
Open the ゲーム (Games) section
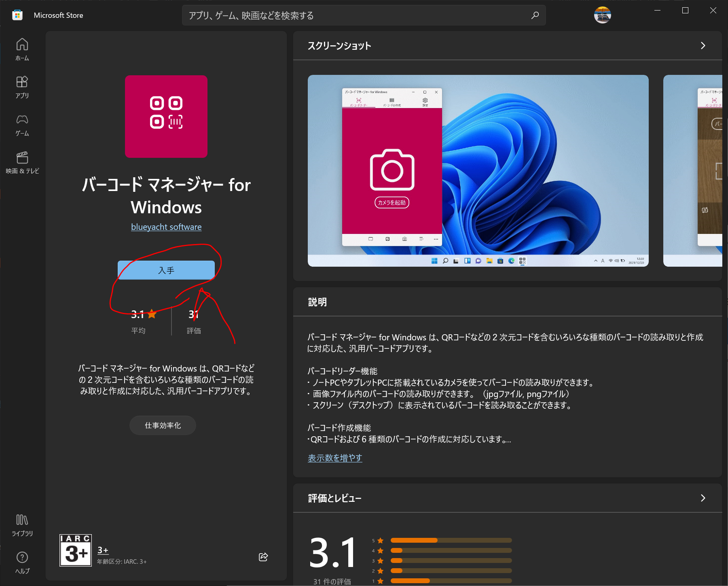coord(22,124)
